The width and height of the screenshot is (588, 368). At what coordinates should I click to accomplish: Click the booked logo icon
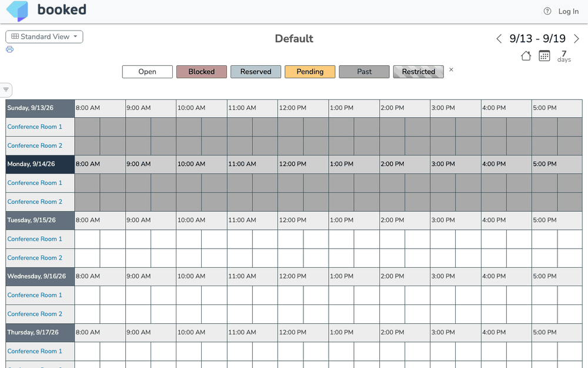coord(17,10)
